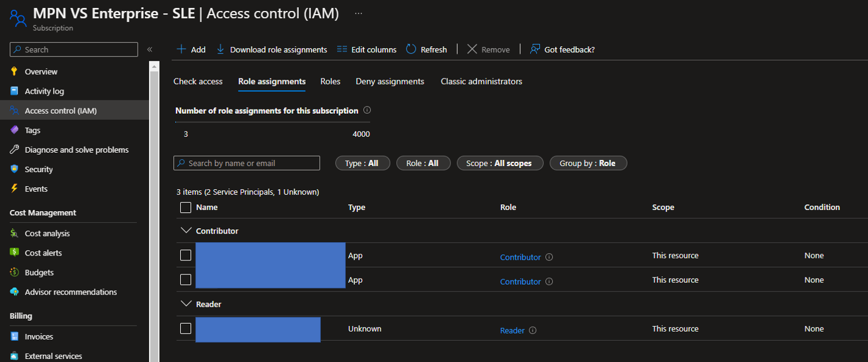Click the Add button label
Image resolution: width=868 pixels, height=362 pixels.
click(198, 50)
